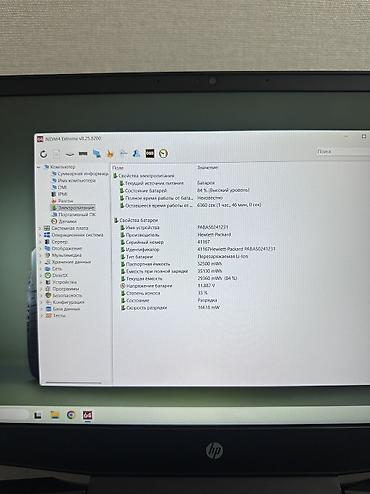Click the AIDA64 taskbar icon

pyautogui.click(x=87, y=415)
